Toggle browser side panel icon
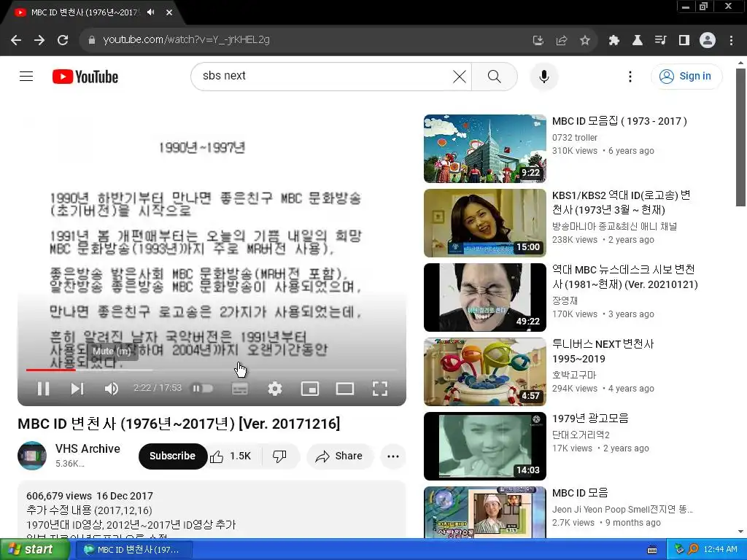The height and width of the screenshot is (560, 747). click(684, 41)
